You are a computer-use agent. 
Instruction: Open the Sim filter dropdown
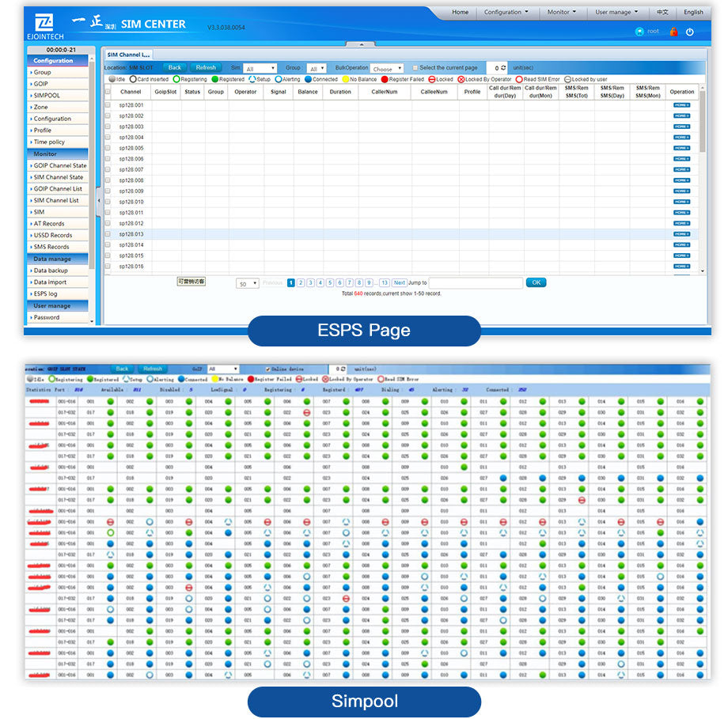point(260,69)
